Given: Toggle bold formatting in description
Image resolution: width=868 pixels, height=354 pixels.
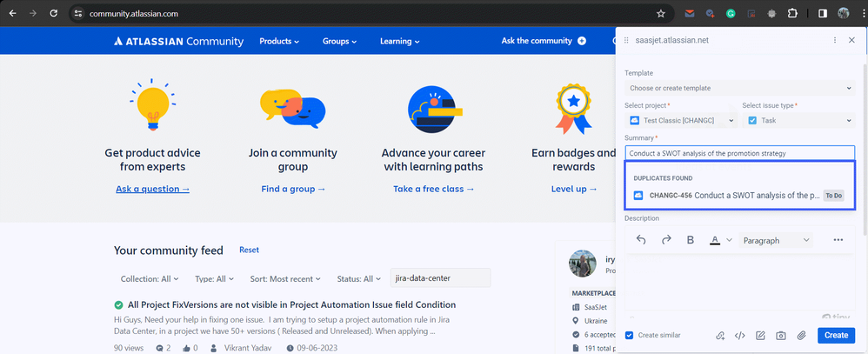Looking at the screenshot, I should (691, 240).
